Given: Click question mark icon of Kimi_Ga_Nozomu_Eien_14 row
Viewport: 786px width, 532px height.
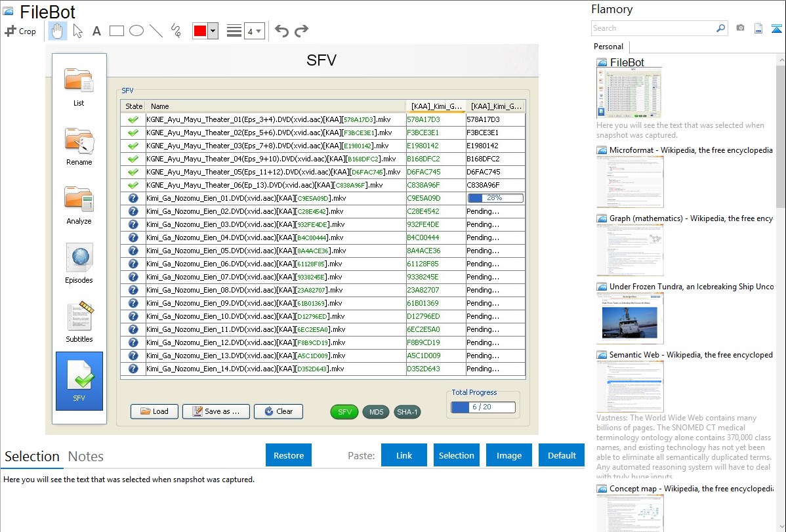Looking at the screenshot, I should (x=133, y=369).
